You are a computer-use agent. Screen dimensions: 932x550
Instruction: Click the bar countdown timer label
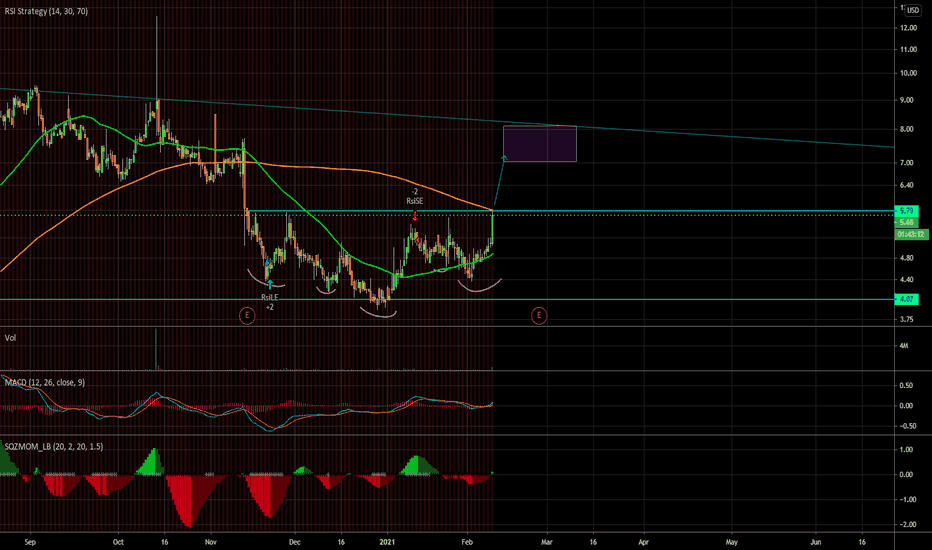click(911, 234)
